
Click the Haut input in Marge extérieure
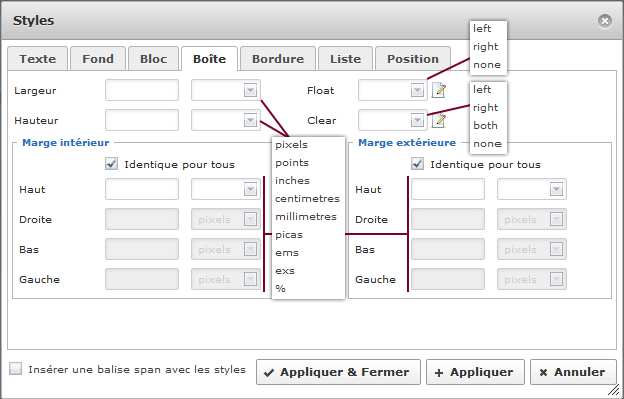coord(448,189)
